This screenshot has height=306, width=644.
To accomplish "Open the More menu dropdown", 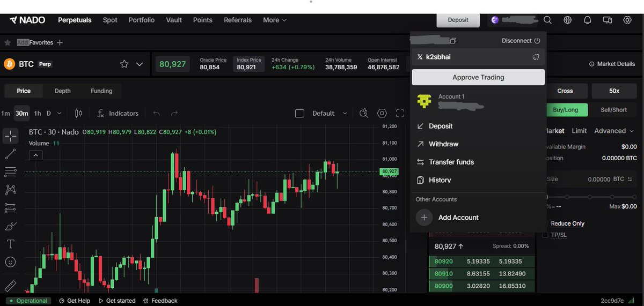I will 274,20.
